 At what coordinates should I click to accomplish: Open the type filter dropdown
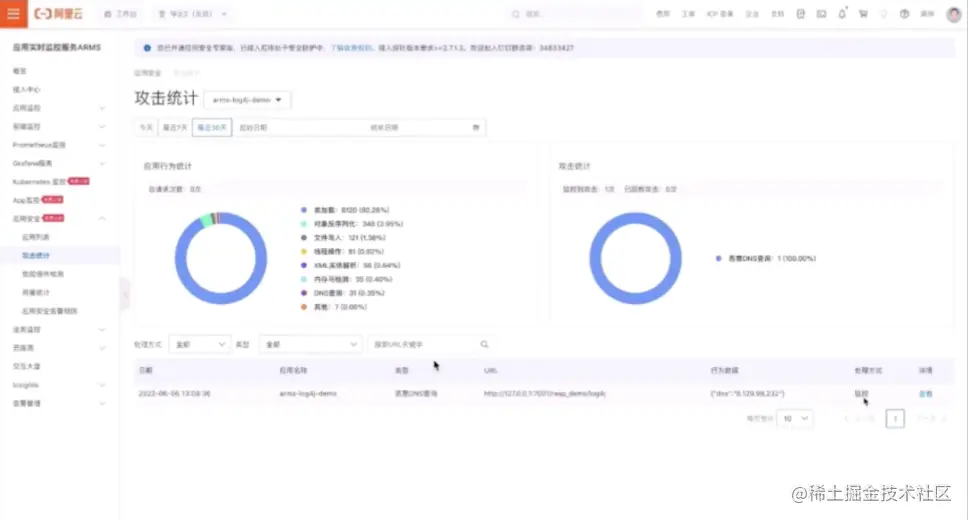click(x=310, y=344)
